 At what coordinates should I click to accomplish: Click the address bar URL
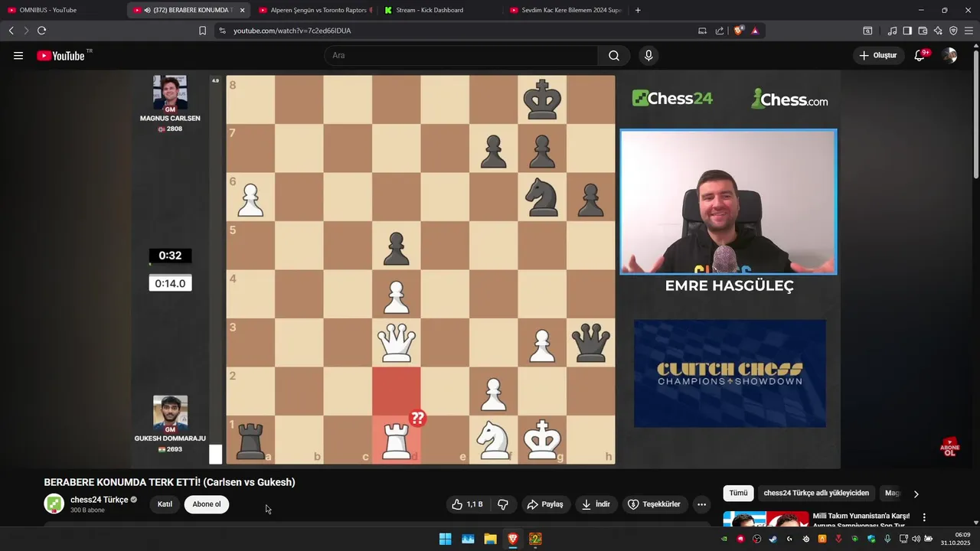(x=292, y=31)
